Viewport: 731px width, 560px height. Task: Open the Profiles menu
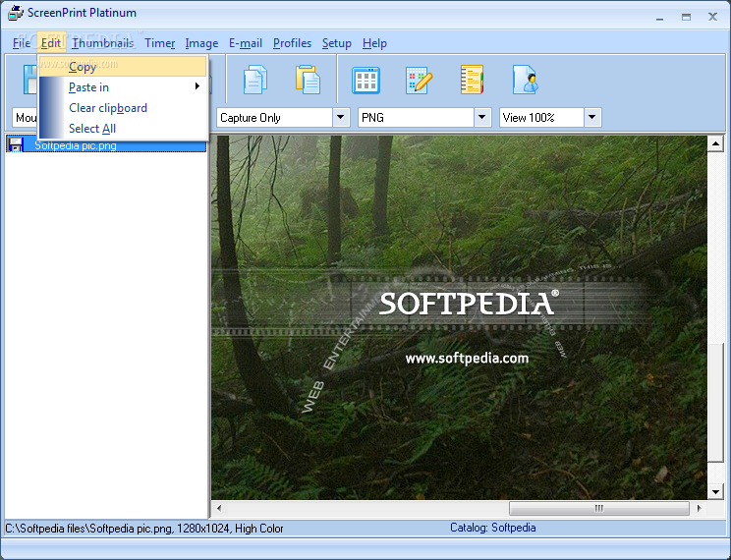point(293,43)
